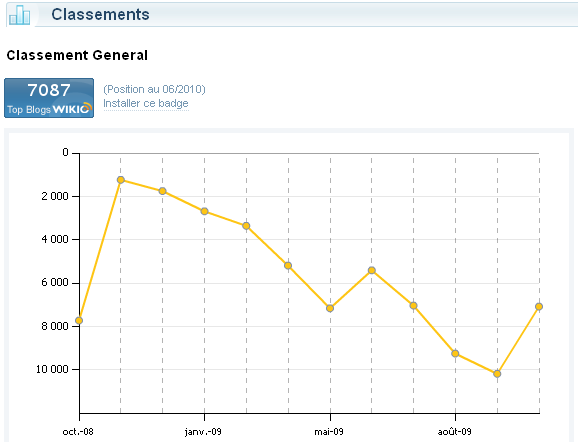
Task: Click the Classements header title
Action: (100, 14)
